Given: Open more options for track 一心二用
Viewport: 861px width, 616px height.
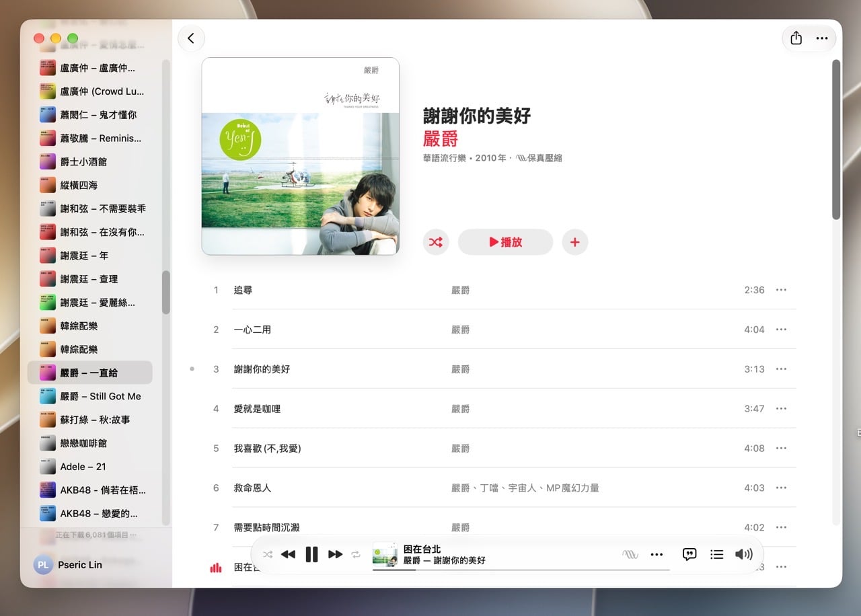Looking at the screenshot, I should tap(781, 330).
